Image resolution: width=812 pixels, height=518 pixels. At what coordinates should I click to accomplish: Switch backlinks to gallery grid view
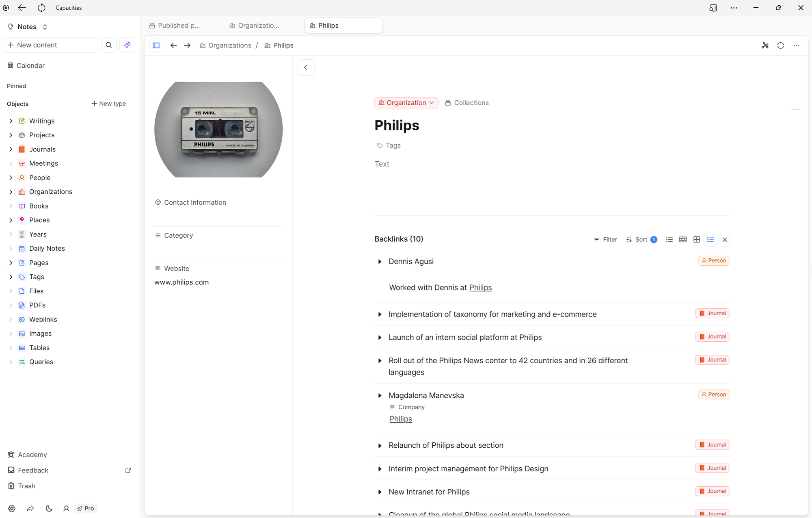click(x=697, y=240)
